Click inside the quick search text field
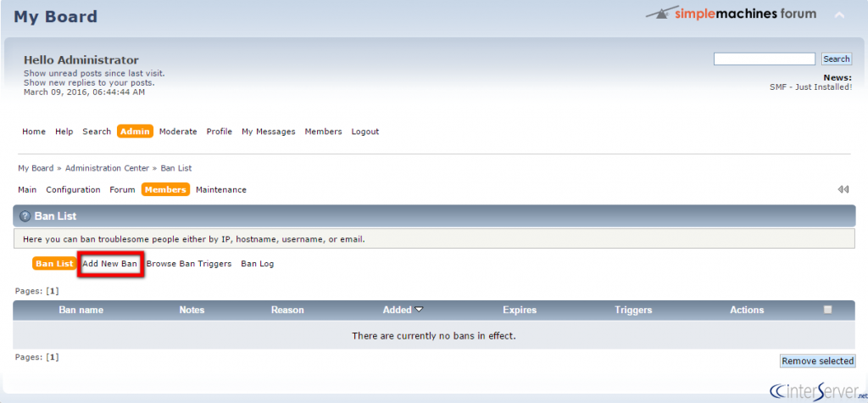The height and width of the screenshot is (403, 868). [765, 59]
